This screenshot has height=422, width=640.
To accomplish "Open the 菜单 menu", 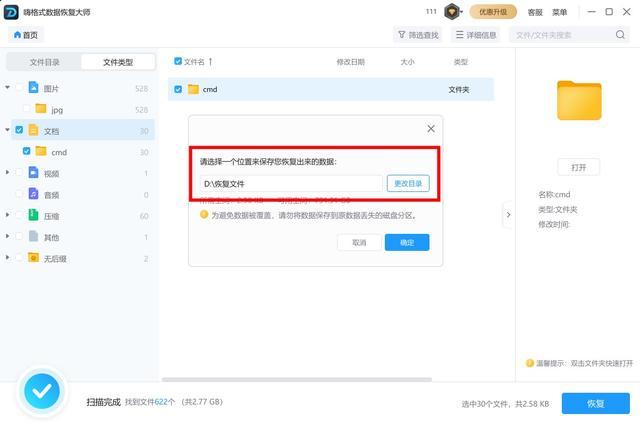I will (559, 12).
